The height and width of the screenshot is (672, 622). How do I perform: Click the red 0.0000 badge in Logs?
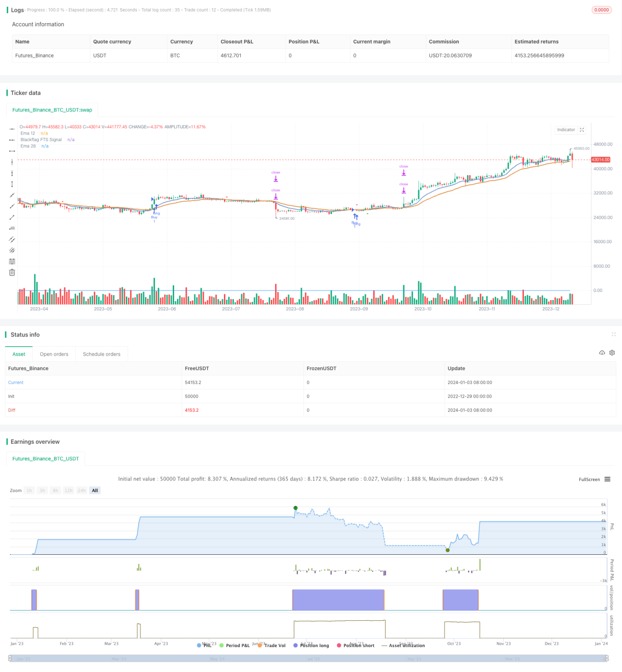(x=601, y=10)
